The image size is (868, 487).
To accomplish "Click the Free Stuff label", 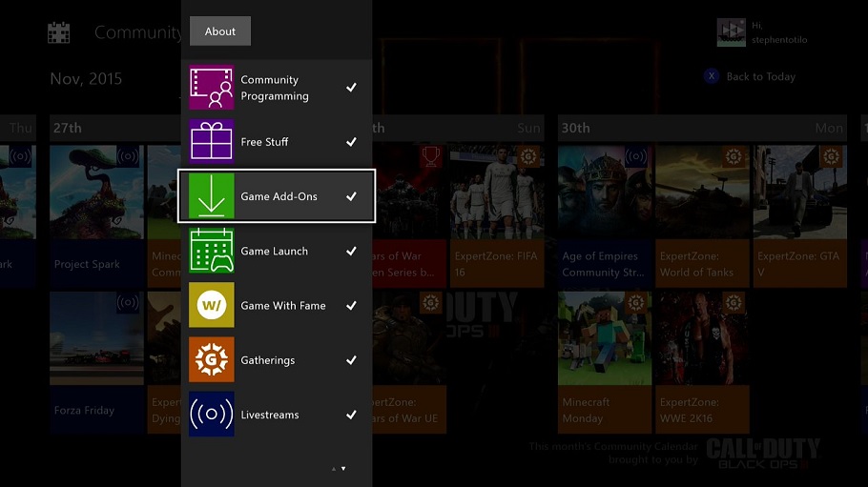I will click(x=264, y=142).
